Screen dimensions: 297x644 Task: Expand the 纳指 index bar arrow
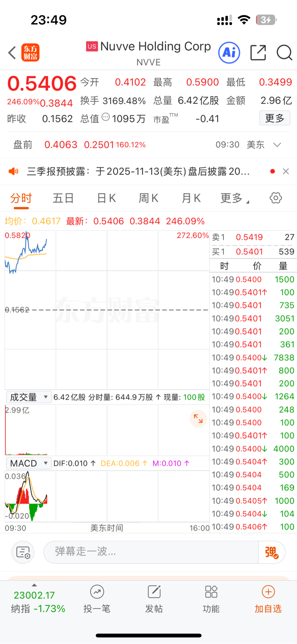(x=34, y=585)
